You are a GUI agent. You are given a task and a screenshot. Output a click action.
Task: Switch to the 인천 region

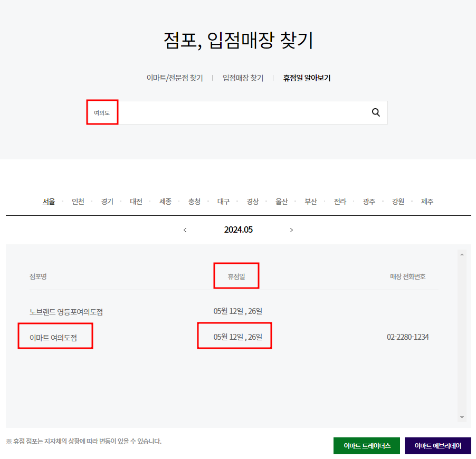tap(78, 201)
